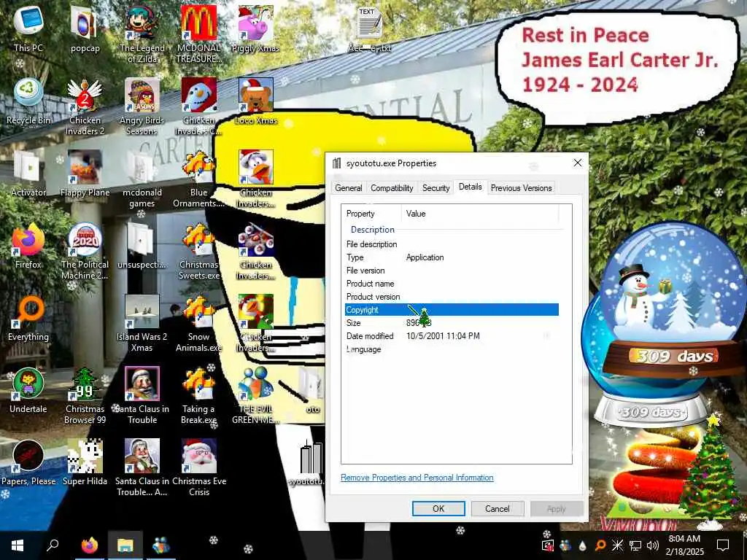Open the taskbar clock showing 8:04 AM
The width and height of the screenshot is (747, 560).
(x=684, y=545)
